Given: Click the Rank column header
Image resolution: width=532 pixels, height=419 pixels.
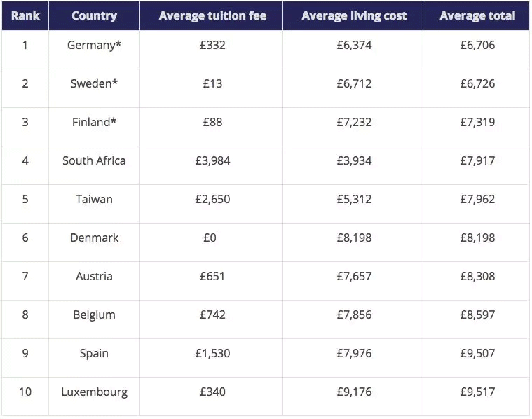Looking at the screenshot, I should click(x=25, y=15).
